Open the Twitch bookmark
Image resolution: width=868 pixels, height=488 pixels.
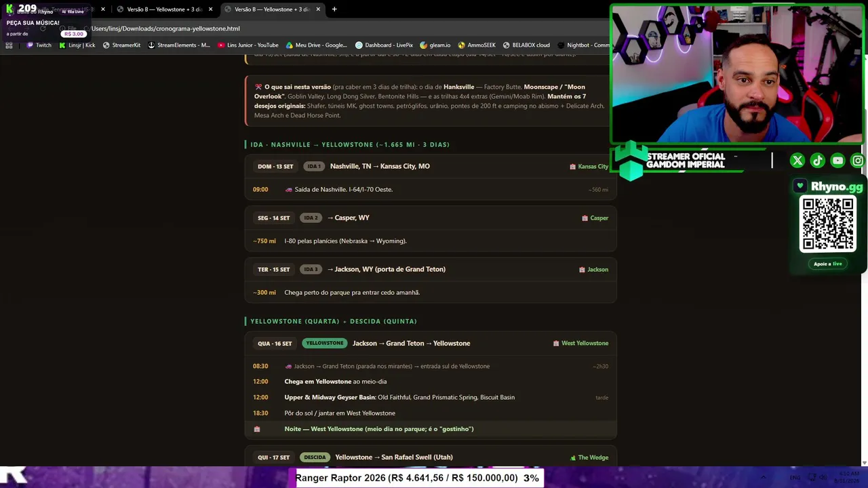tap(39, 45)
